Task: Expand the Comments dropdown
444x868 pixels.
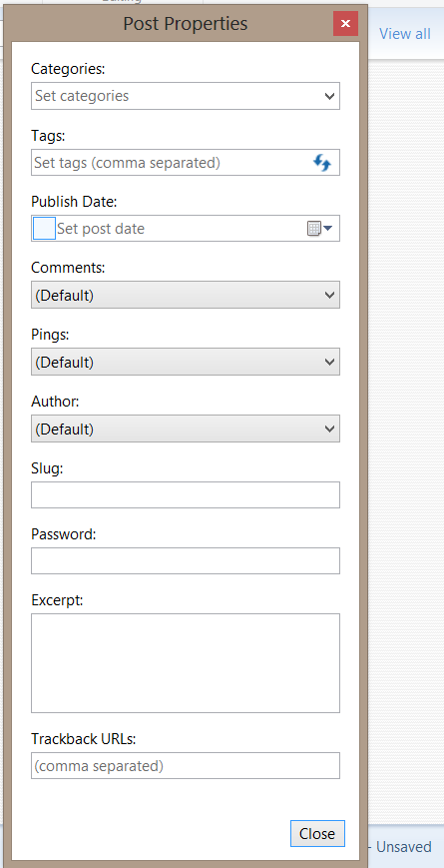Action: (x=186, y=295)
